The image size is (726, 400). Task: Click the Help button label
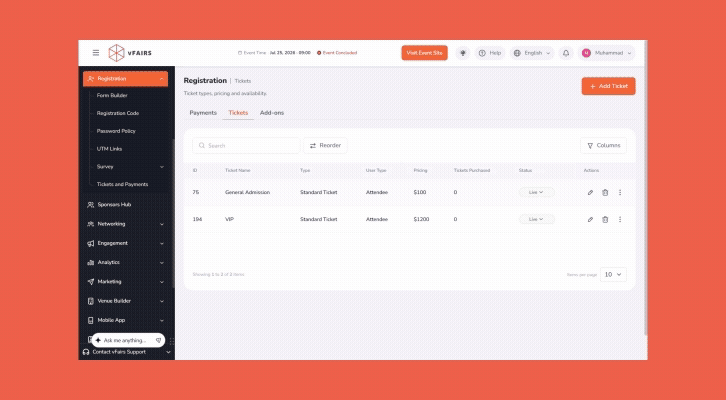pos(495,53)
